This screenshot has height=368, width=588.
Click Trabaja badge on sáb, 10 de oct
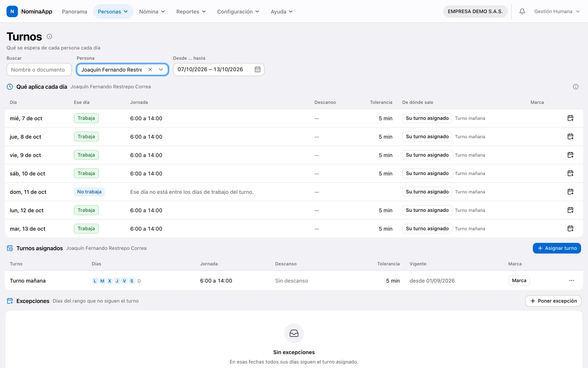pos(86,173)
